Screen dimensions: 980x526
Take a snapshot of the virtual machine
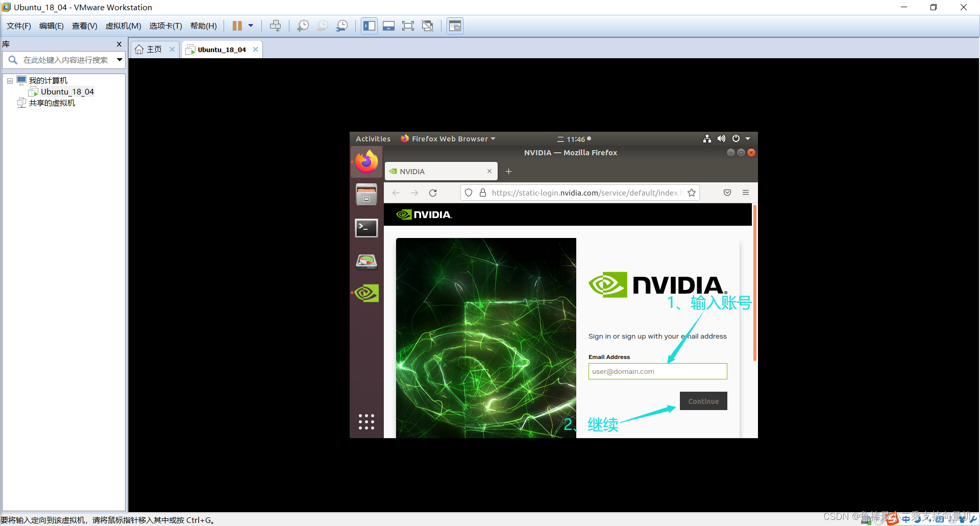click(x=303, y=26)
